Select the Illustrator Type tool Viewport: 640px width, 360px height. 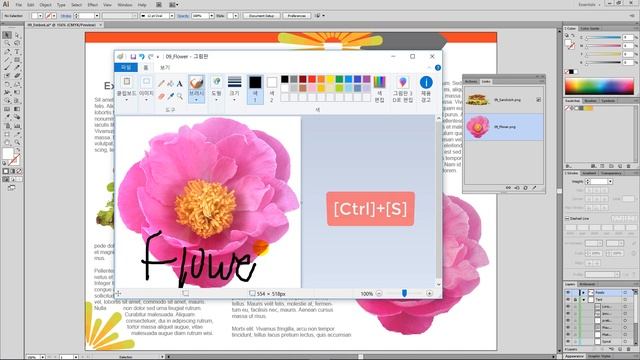[x=17, y=52]
